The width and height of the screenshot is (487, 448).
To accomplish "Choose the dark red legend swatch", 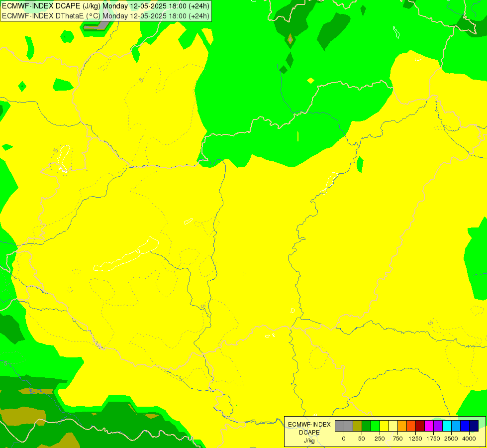I will pos(420,426).
